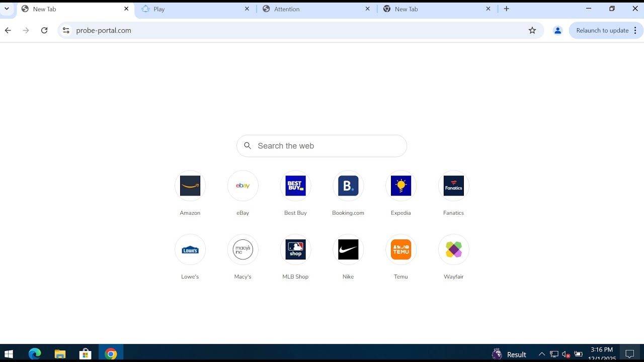Select the first New Tab
The image size is (644, 362).
(x=74, y=9)
